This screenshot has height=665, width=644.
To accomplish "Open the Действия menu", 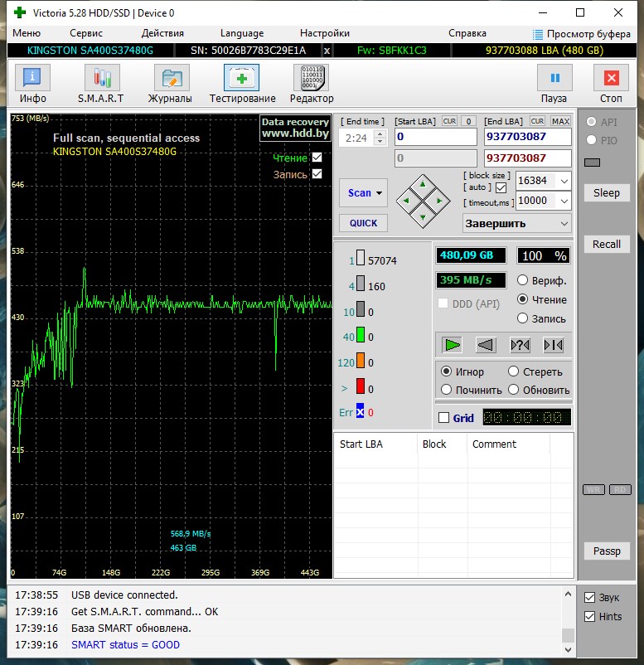I will (162, 33).
